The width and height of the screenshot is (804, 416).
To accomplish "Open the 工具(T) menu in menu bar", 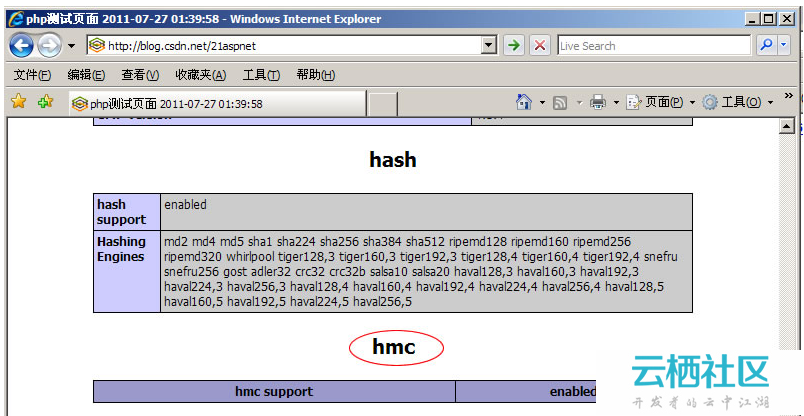I will 262,75.
